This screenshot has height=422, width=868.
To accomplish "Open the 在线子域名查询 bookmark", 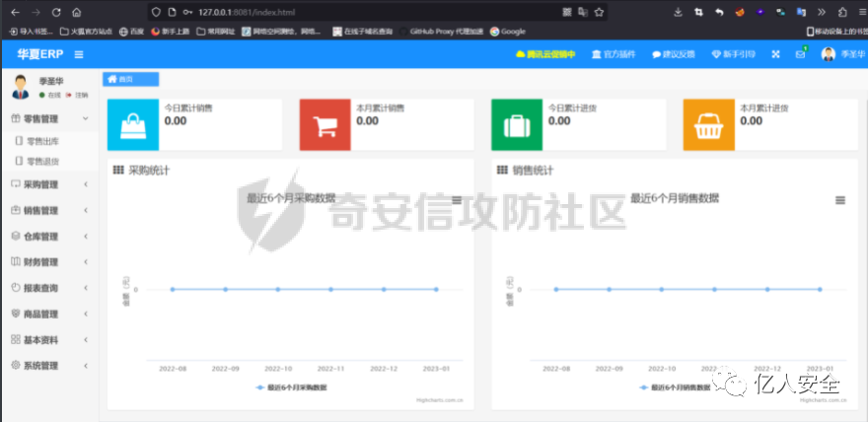I will point(363,32).
